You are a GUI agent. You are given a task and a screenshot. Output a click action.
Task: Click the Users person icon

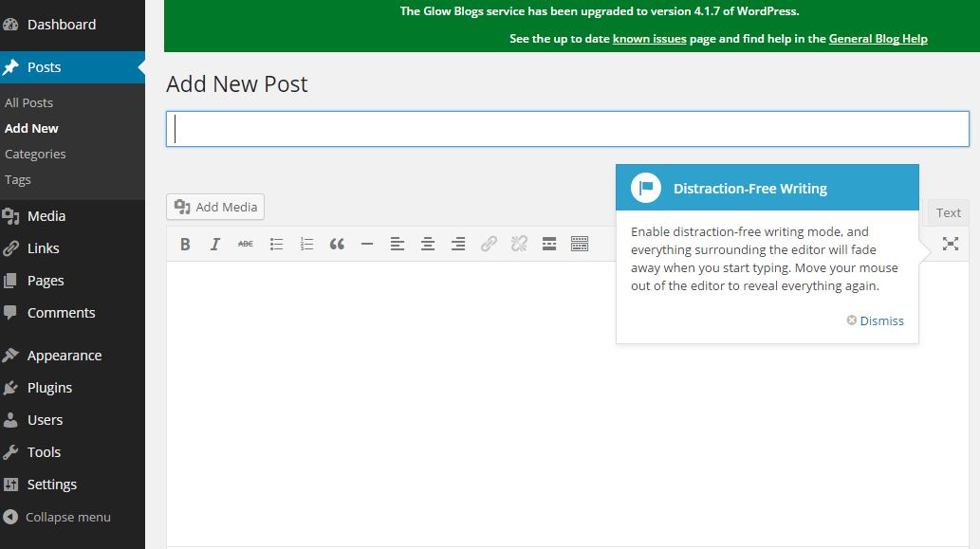click(x=10, y=420)
